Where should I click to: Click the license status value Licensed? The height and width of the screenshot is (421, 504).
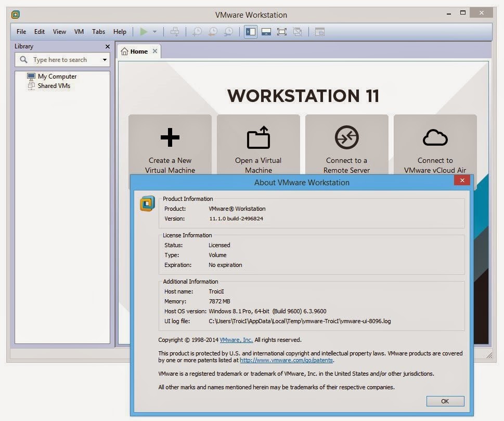tap(219, 245)
